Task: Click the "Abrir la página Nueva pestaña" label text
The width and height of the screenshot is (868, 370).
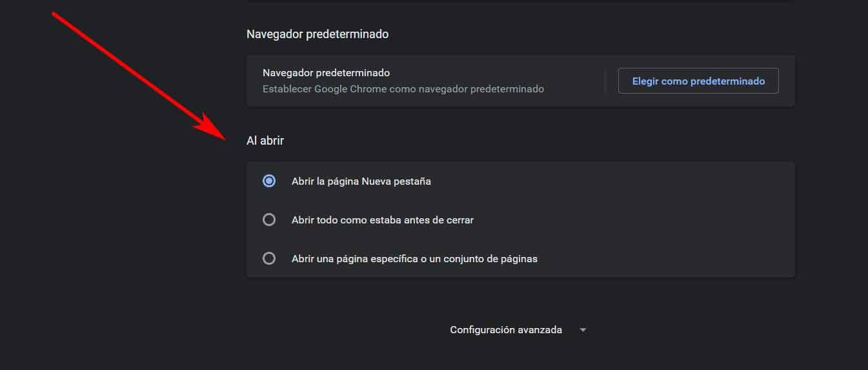Action: click(x=361, y=181)
